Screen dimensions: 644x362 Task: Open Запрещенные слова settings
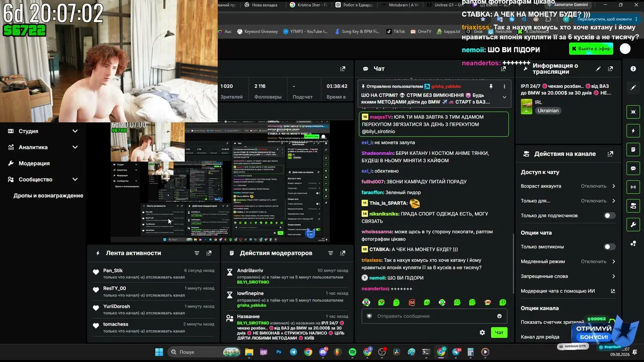[568, 277]
